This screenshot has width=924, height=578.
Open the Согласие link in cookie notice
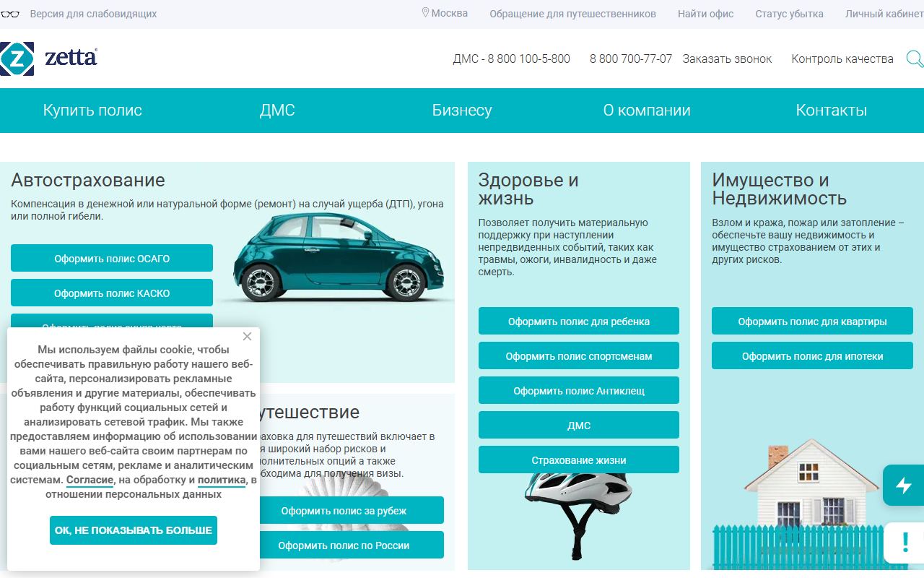click(90, 480)
